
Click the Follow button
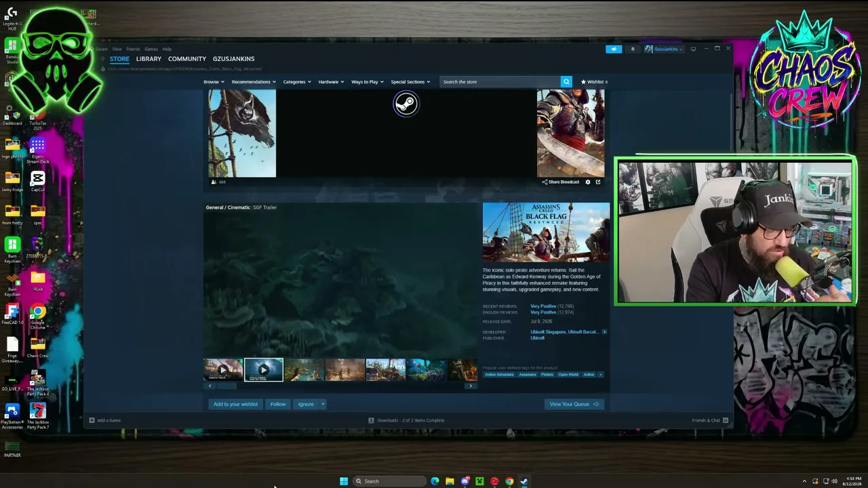coord(278,404)
